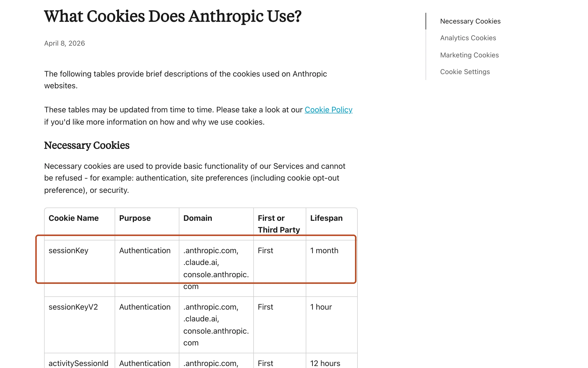
Task: Click the April 8, 2026 date text
Action: click(x=64, y=43)
